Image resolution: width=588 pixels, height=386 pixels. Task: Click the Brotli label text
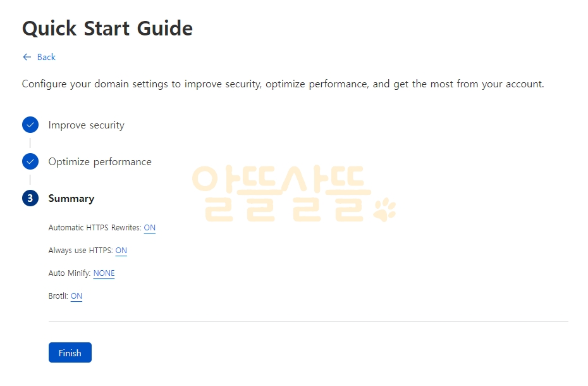(x=58, y=296)
